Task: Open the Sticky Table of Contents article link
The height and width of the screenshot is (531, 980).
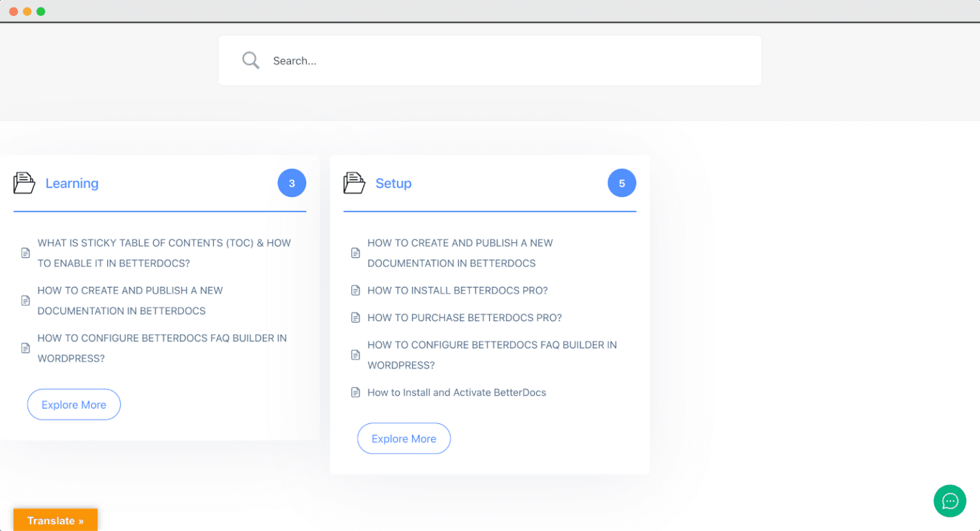Action: (x=164, y=252)
